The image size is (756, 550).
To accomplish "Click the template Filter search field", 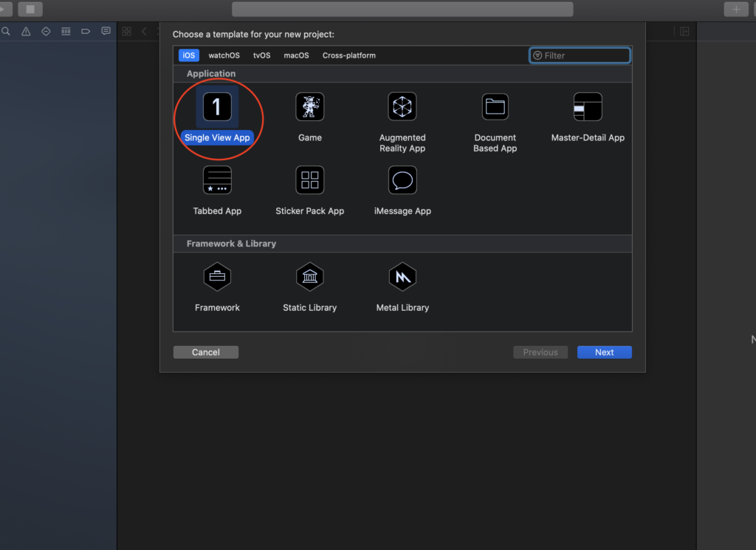I will click(583, 55).
